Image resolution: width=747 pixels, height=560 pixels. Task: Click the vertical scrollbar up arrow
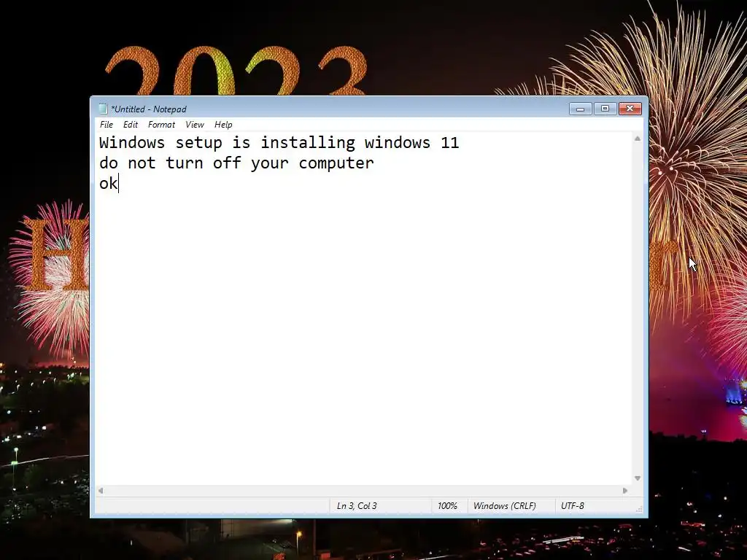click(638, 139)
